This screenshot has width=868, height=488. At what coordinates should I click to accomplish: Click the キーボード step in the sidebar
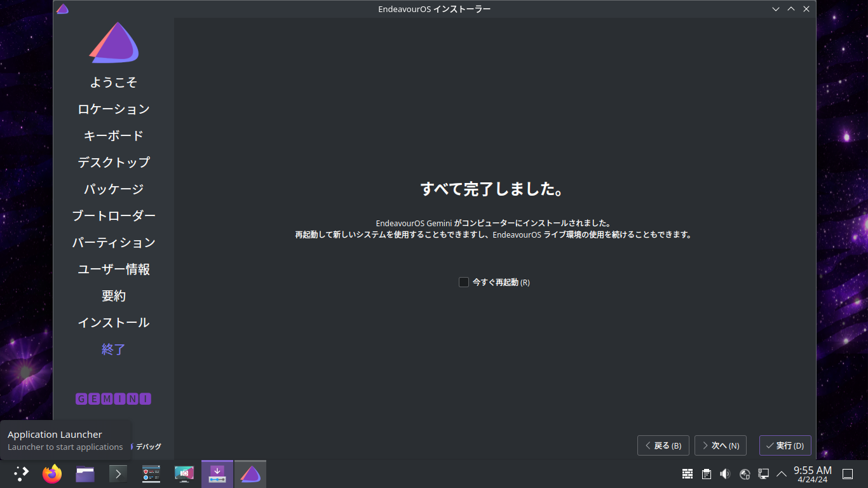point(114,136)
